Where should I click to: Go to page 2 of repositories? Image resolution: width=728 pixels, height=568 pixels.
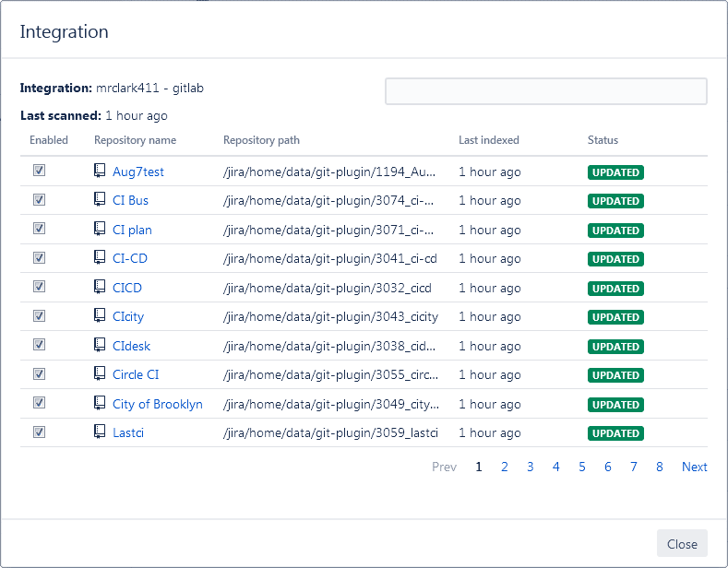point(505,467)
